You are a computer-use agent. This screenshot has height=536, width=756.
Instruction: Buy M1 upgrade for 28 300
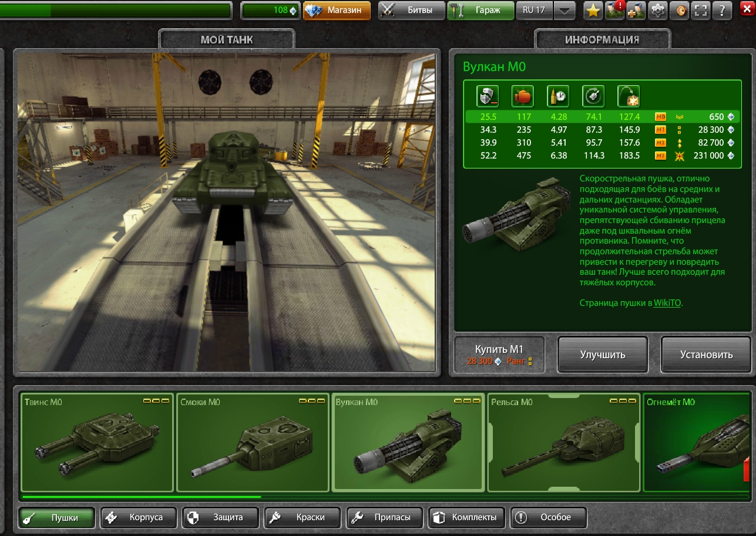(x=499, y=355)
